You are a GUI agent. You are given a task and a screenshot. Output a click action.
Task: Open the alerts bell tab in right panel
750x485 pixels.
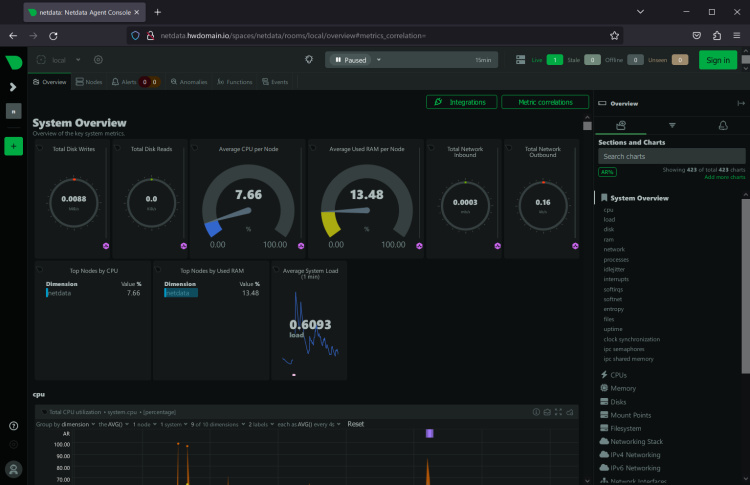722,125
